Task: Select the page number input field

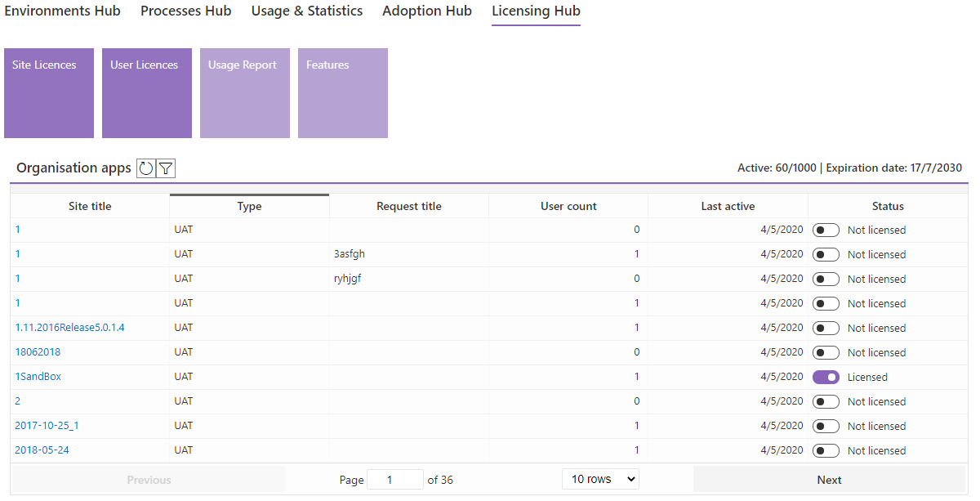Action: tap(395, 480)
